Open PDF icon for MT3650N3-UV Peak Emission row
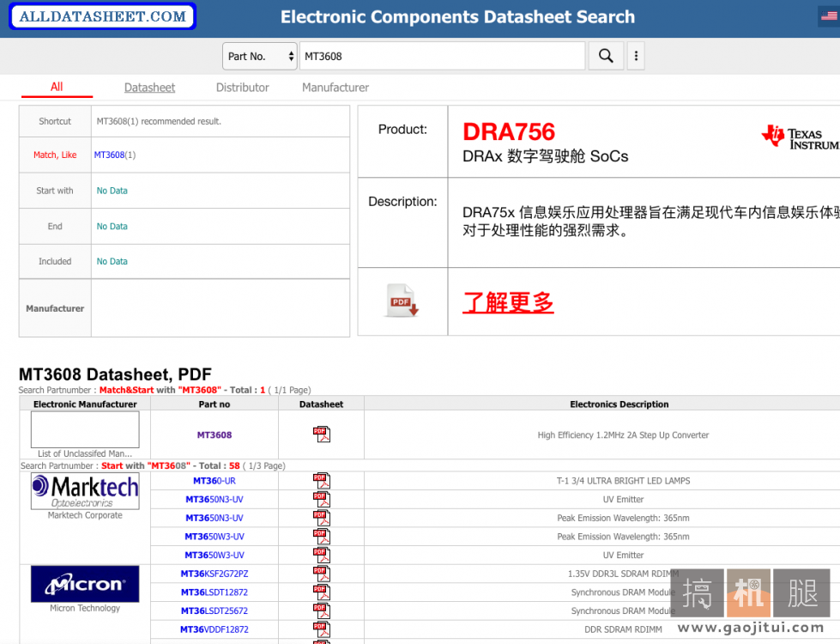Screen dimensions: 840x644 [322, 518]
